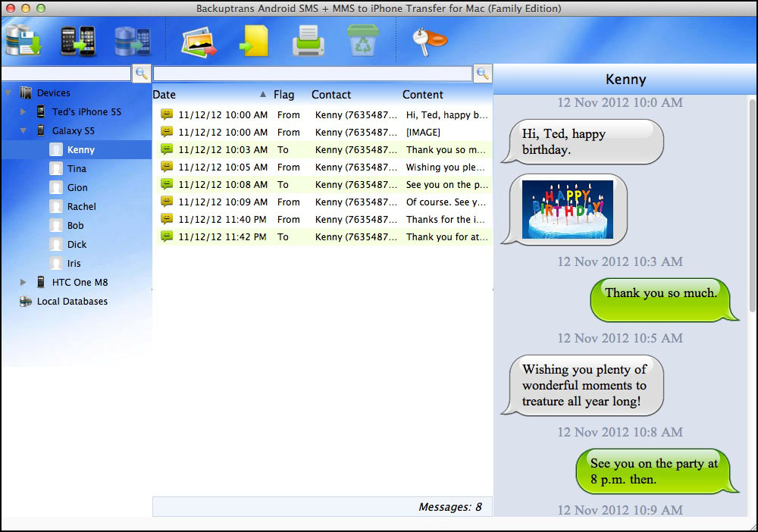Viewport: 758px width, 532px height.
Task: Click the 11/12/12 10:03 AM date cell
Action: [x=223, y=150]
